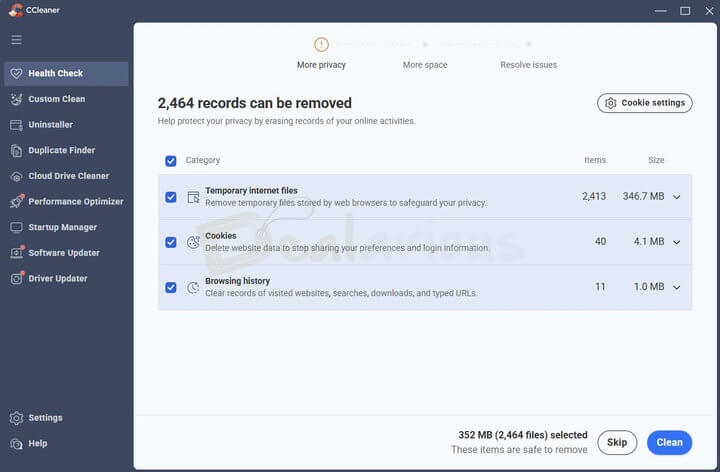This screenshot has width=720, height=472.
Task: Click the CCleaner logo icon
Action: pos(16,10)
